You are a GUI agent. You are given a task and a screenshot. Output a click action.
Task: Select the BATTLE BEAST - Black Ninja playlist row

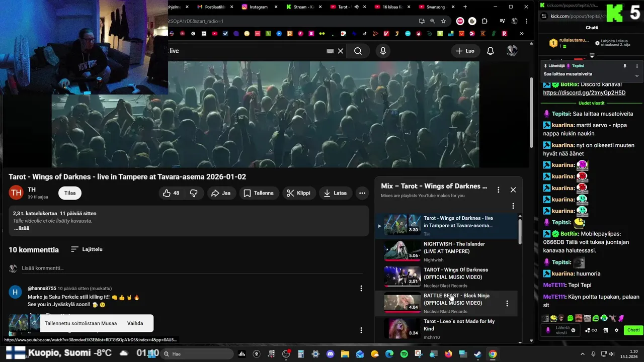pos(446,303)
